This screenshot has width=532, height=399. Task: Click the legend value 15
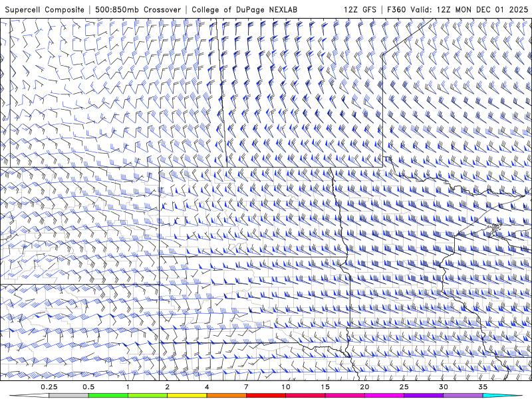[325, 387]
